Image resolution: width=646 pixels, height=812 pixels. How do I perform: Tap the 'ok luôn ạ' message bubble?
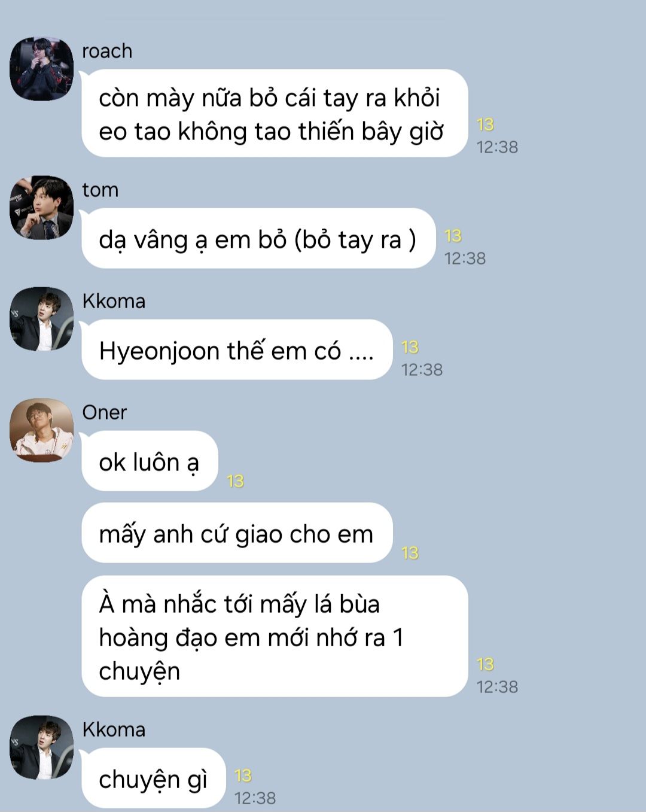150,461
